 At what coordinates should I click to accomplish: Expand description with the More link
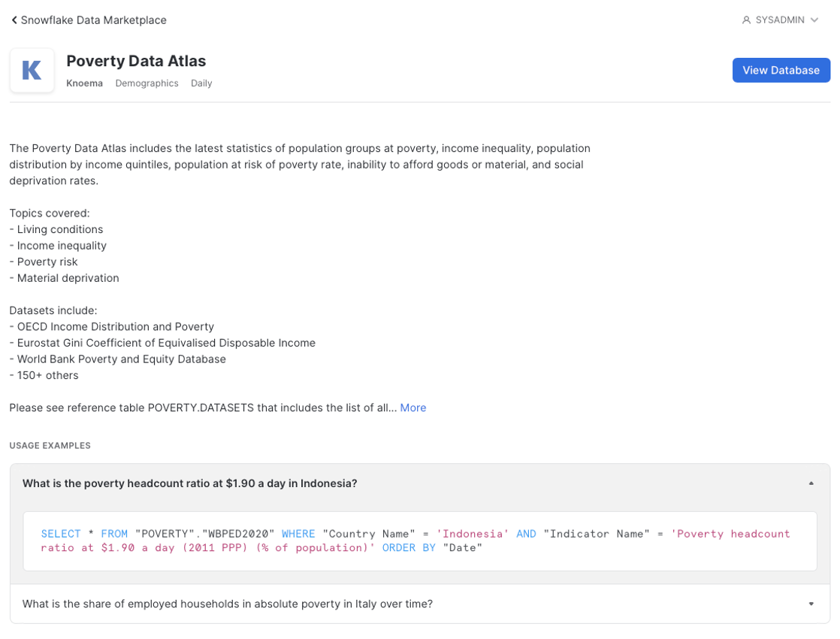[x=412, y=407]
